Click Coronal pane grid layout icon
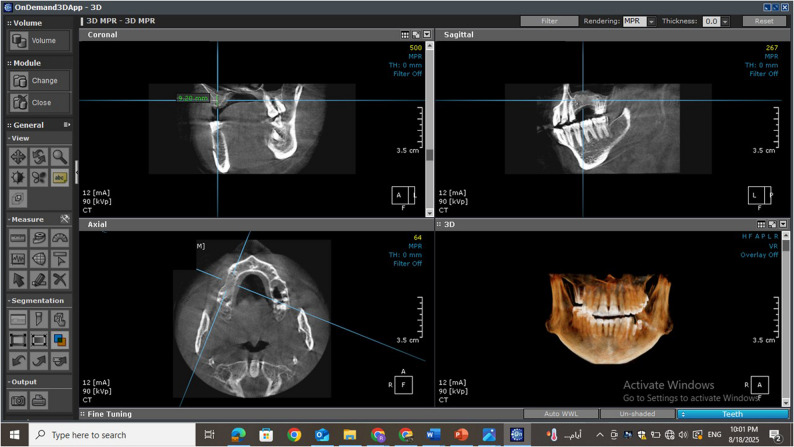 click(x=405, y=34)
